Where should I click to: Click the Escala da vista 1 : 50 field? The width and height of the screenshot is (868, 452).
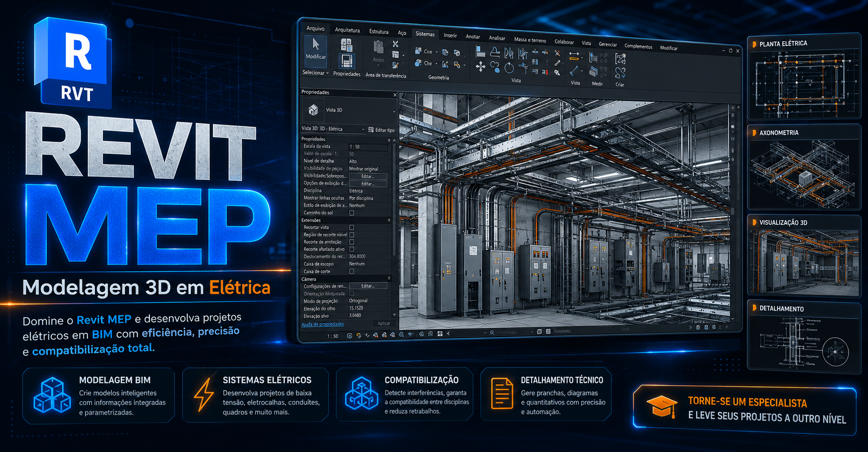[x=368, y=147]
